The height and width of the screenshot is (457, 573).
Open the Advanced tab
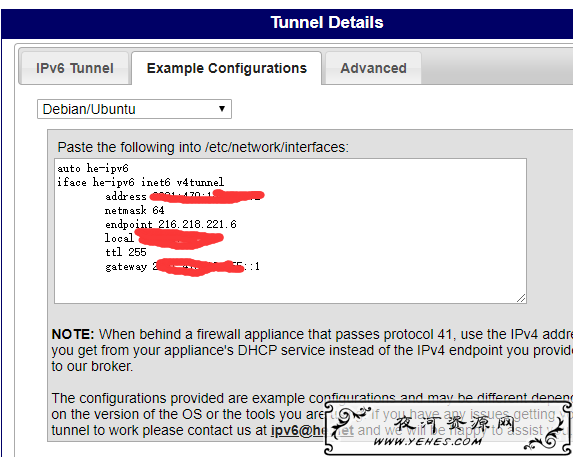click(x=373, y=68)
